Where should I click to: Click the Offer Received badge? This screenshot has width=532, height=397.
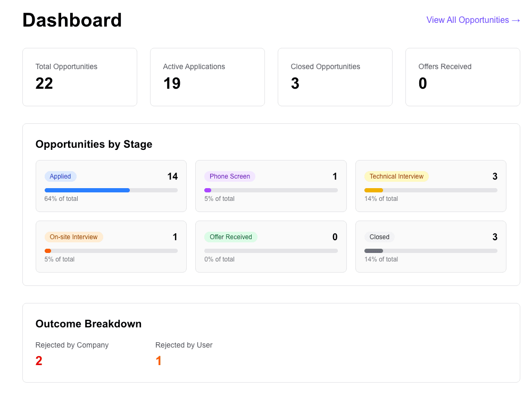(x=230, y=236)
